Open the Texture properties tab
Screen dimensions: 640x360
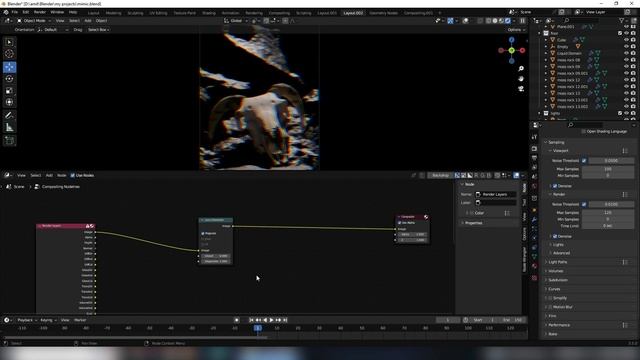(534, 278)
